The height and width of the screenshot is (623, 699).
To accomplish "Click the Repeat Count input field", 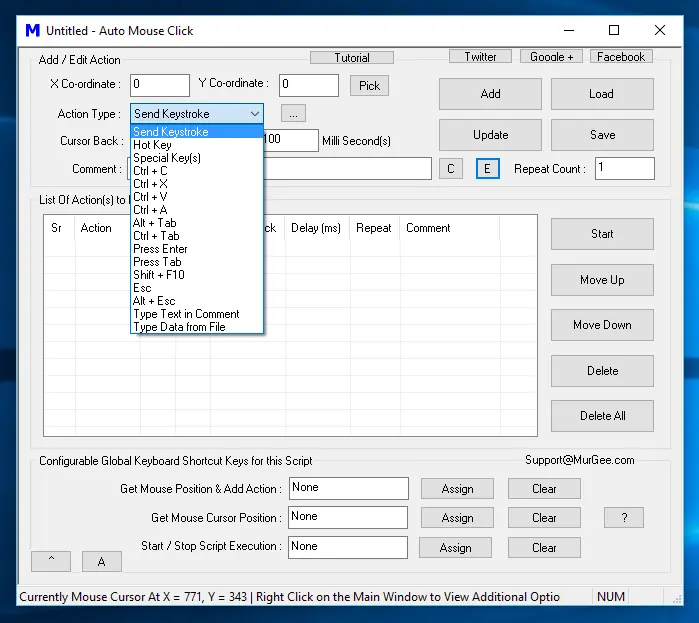I will 624,169.
